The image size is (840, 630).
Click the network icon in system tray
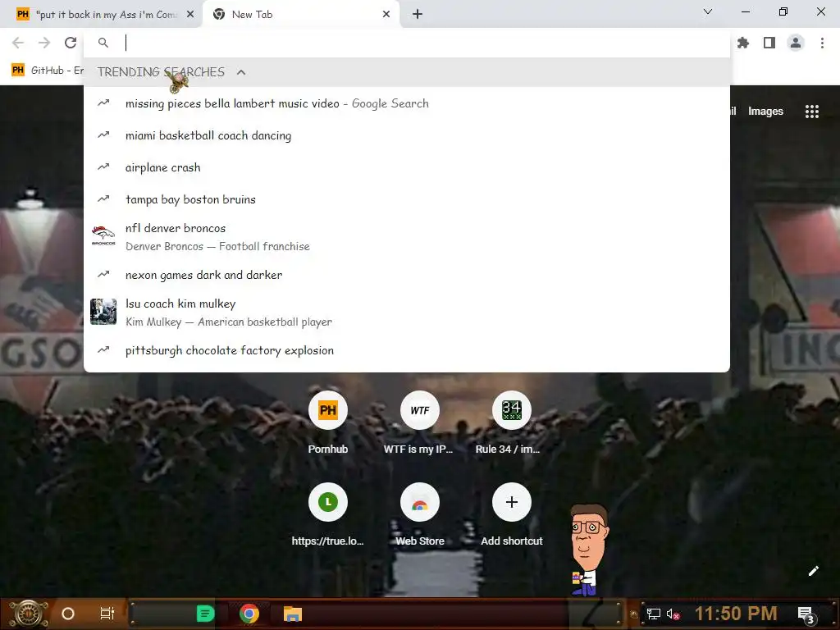pyautogui.click(x=653, y=614)
